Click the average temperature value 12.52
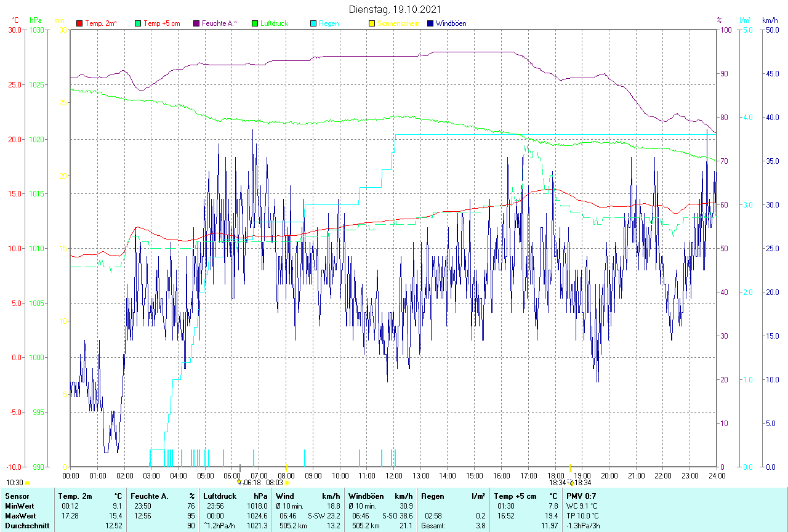This screenshot has height=532, width=788. pos(114,526)
